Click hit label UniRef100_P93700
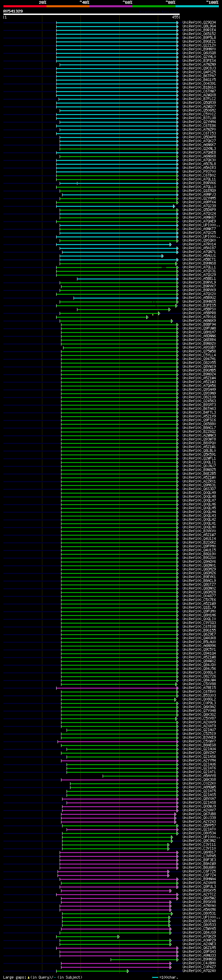 click(x=199, y=172)
